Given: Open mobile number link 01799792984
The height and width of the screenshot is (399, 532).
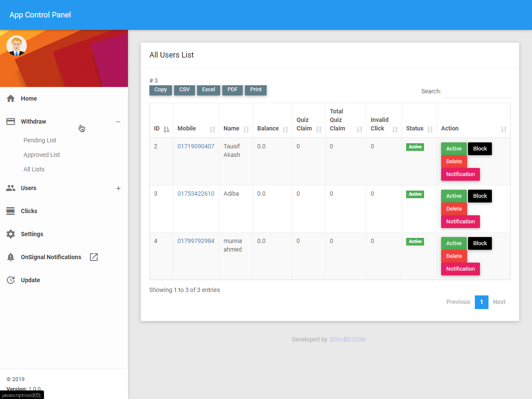Looking at the screenshot, I should click(x=196, y=241).
